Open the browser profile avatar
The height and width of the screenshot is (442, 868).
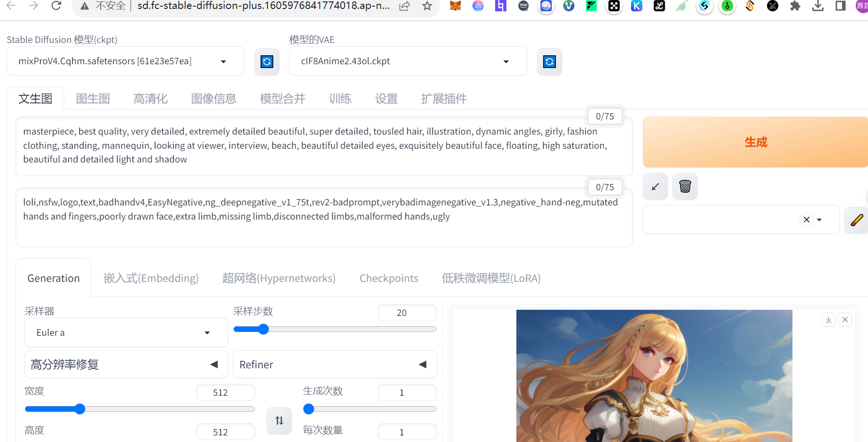pos(862,6)
